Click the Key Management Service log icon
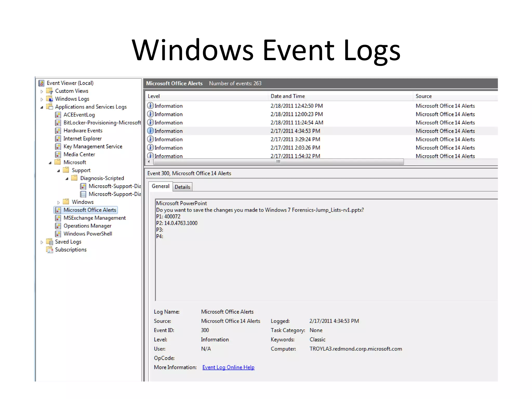This screenshot has width=532, height=399. click(58, 147)
